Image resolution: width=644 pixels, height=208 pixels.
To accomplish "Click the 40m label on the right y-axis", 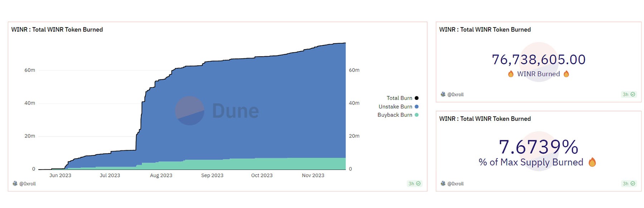I will (x=354, y=103).
